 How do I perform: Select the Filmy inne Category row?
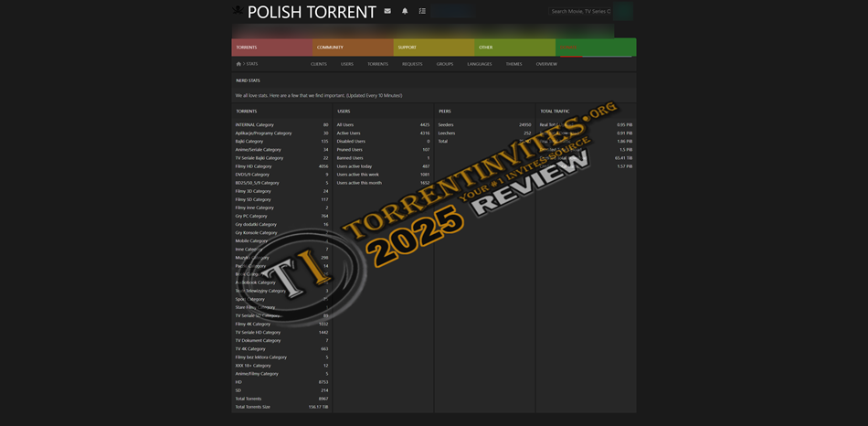(281, 208)
